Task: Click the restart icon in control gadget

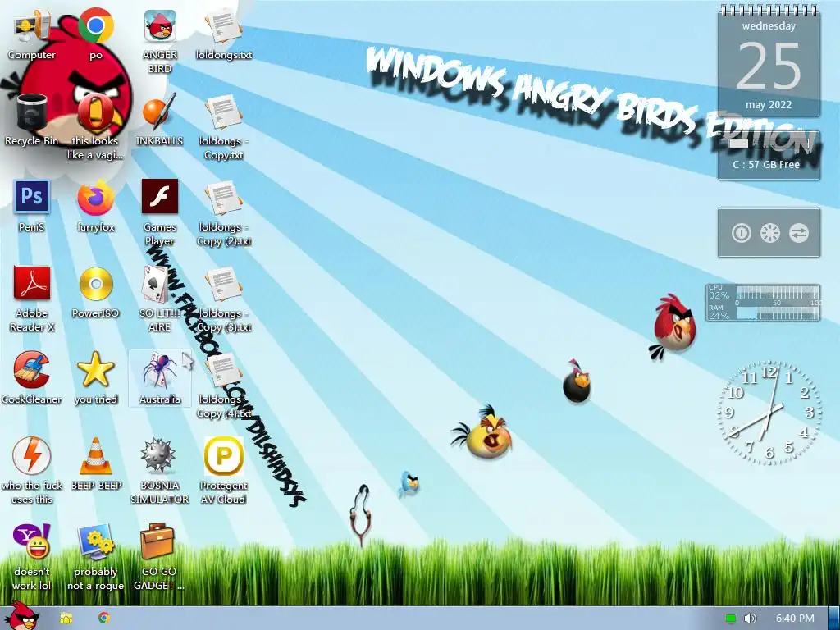Action: pos(769,233)
